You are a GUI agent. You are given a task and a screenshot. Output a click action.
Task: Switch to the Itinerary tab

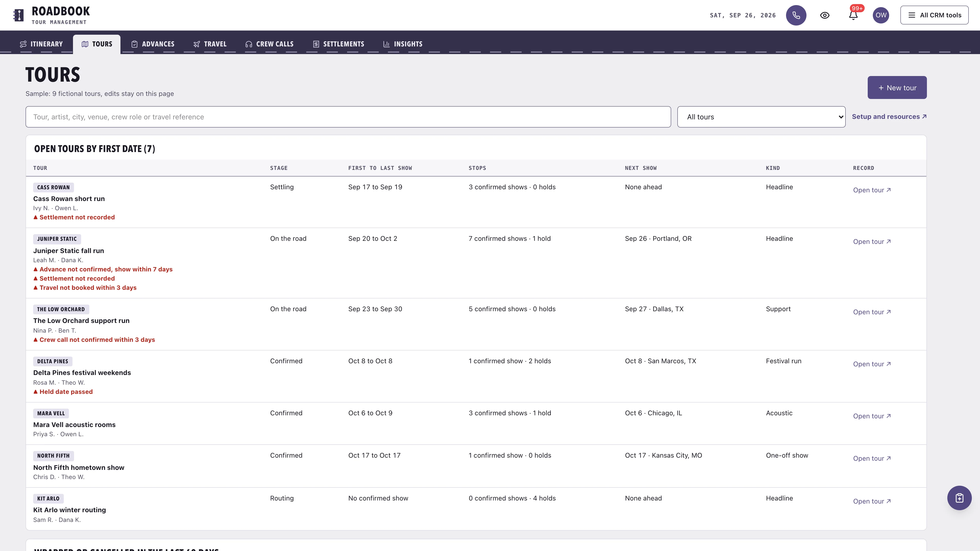coord(41,44)
